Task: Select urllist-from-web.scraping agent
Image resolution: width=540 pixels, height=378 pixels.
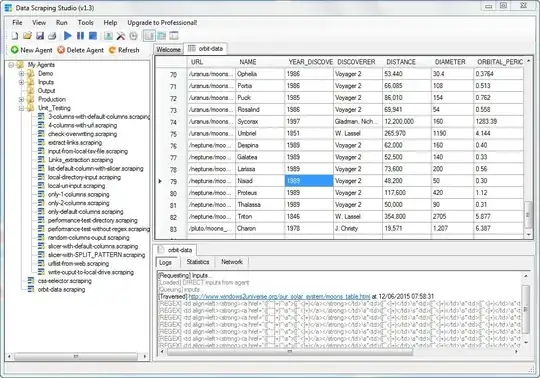Action: tap(78, 264)
